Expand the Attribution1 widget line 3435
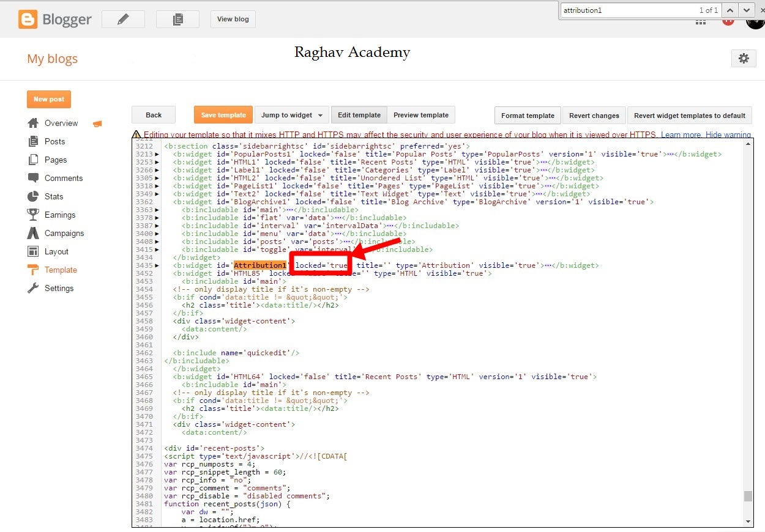This screenshot has height=532, width=765. (x=157, y=265)
